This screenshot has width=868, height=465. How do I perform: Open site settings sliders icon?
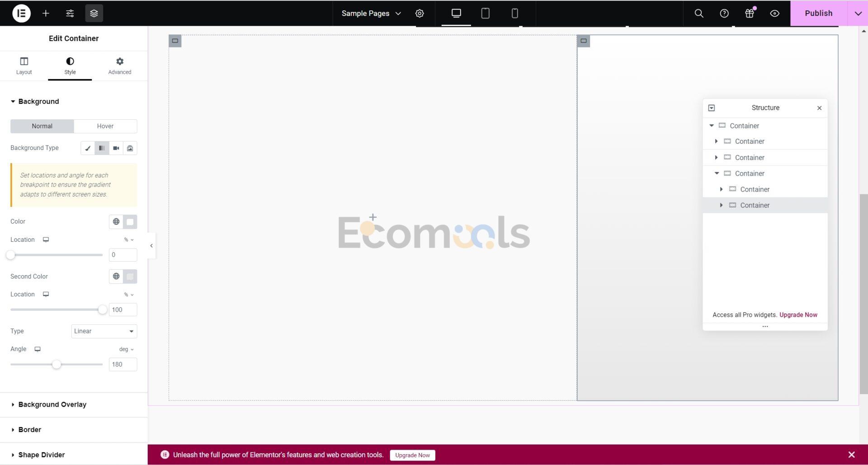click(x=70, y=13)
